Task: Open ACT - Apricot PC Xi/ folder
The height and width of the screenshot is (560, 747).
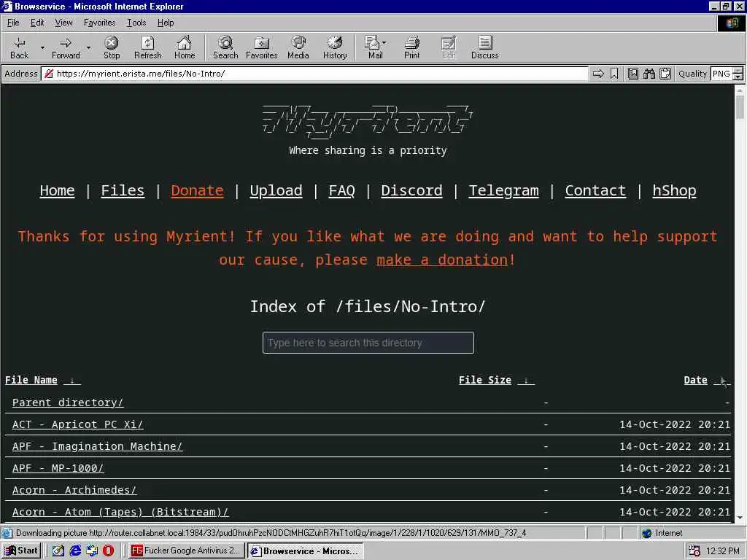Action: point(77,425)
